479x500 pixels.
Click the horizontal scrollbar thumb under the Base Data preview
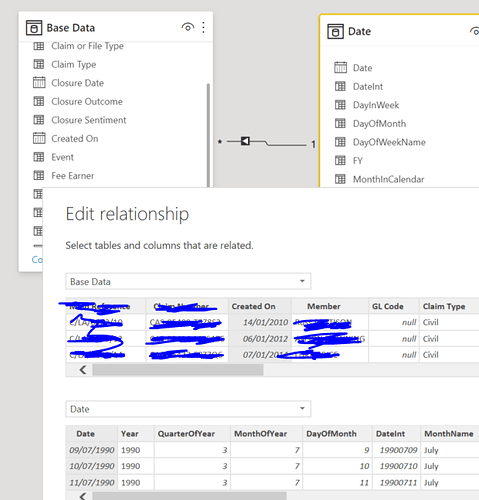[178, 370]
